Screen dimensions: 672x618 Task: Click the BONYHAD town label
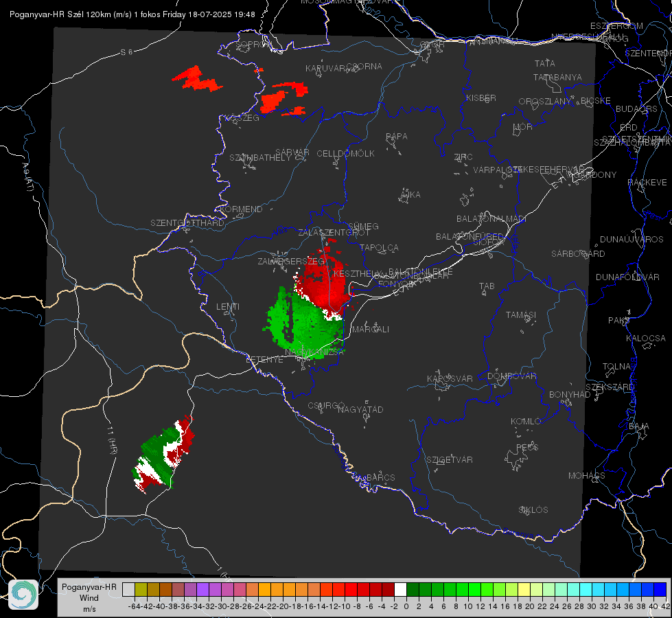point(570,395)
